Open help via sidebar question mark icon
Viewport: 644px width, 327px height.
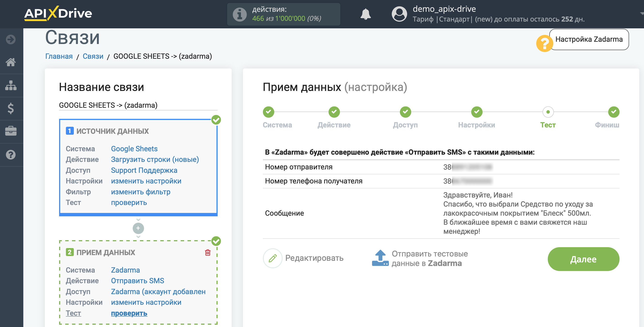click(11, 155)
